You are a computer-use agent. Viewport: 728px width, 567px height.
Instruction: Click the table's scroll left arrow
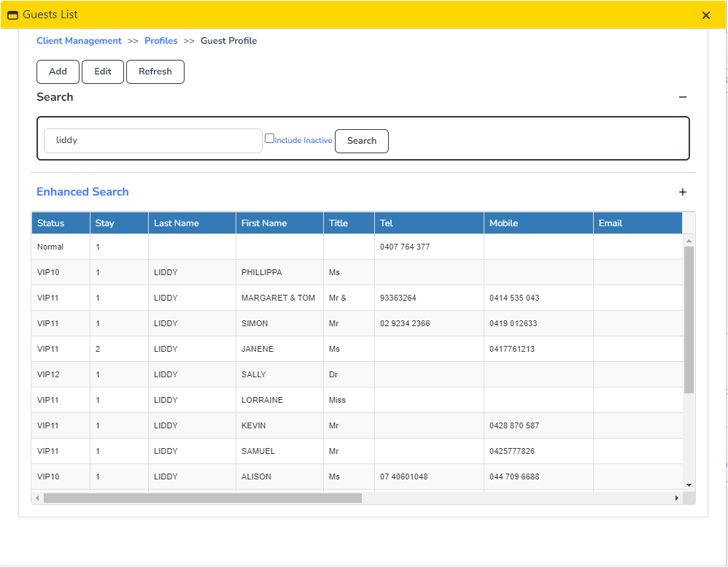click(x=37, y=498)
